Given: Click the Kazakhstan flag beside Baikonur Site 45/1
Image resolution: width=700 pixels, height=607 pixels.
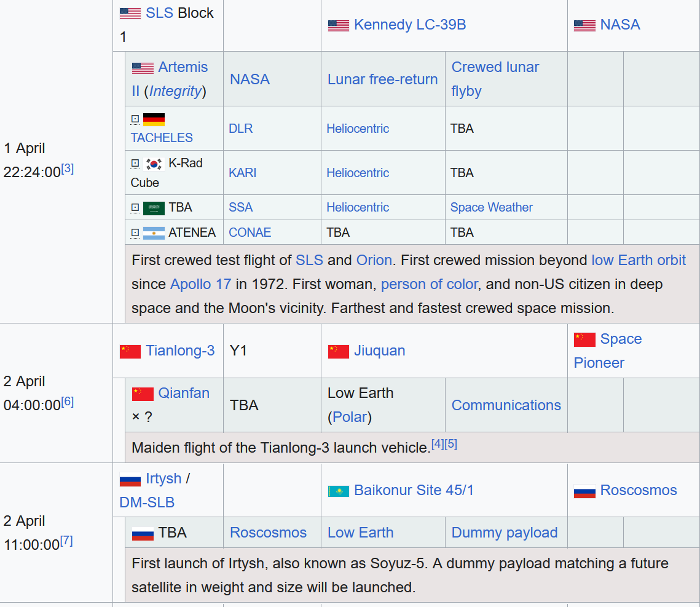Looking at the screenshot, I should [x=339, y=491].
